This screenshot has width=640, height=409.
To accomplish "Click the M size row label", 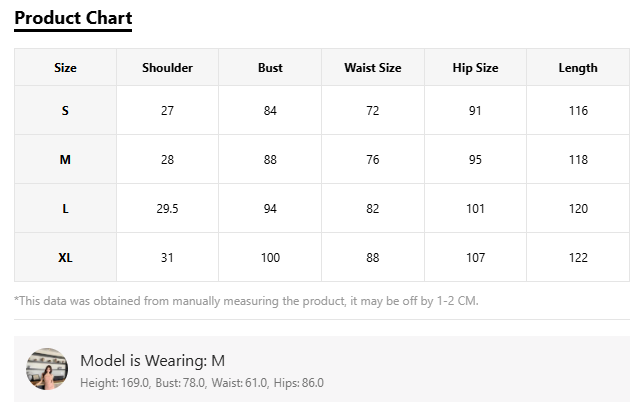I will 65,160.
